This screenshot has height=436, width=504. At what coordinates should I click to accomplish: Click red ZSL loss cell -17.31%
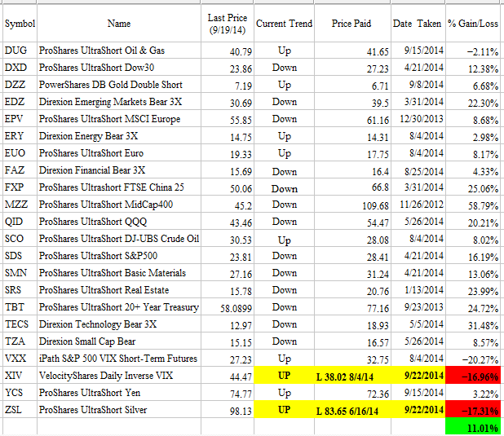tap(473, 410)
